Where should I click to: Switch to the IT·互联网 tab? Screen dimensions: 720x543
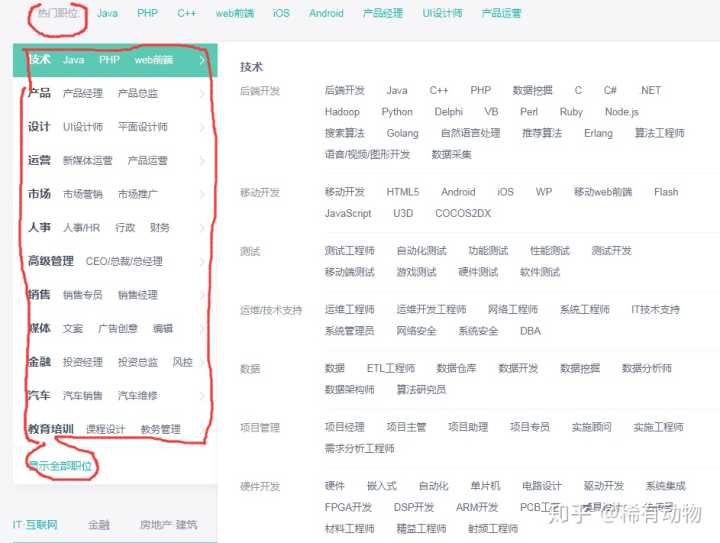(x=35, y=524)
